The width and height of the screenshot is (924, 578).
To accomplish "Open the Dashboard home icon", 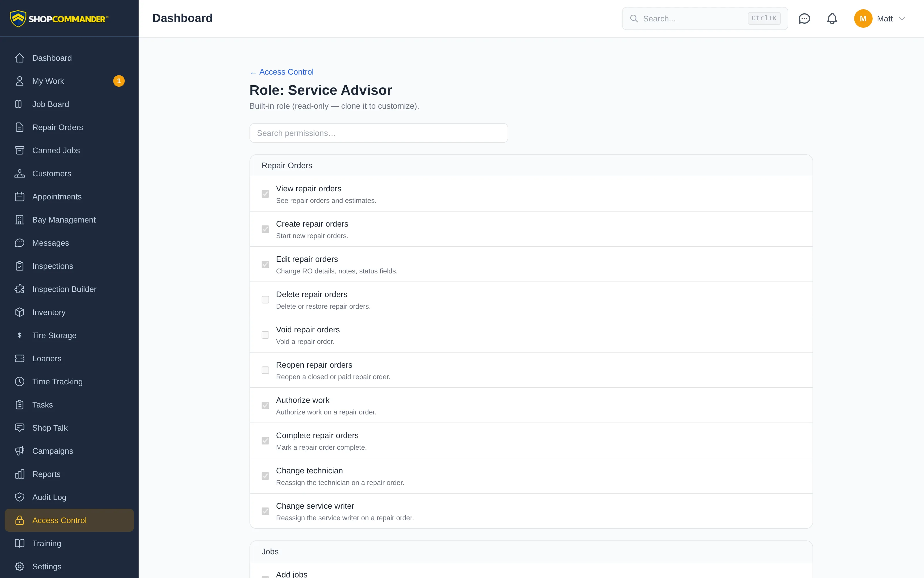I will tap(19, 58).
